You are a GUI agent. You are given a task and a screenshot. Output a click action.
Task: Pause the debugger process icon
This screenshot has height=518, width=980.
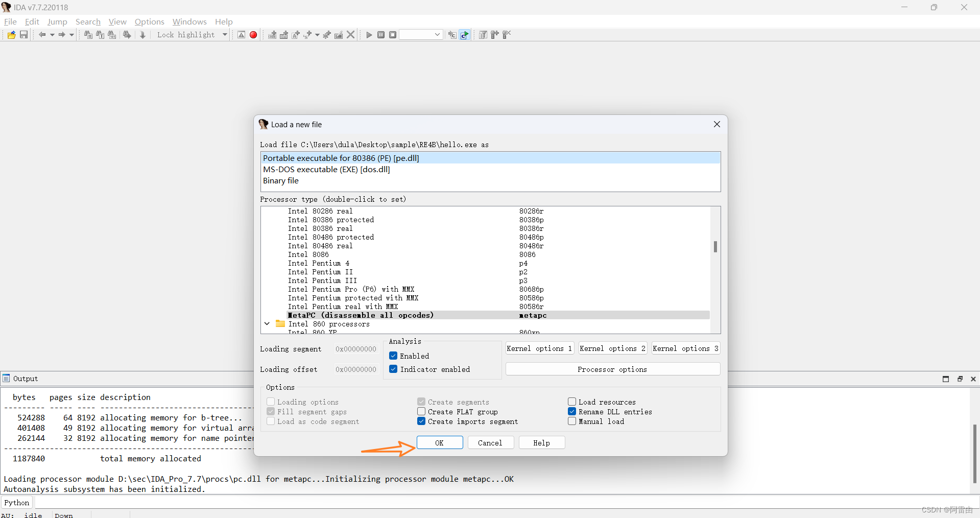point(381,35)
